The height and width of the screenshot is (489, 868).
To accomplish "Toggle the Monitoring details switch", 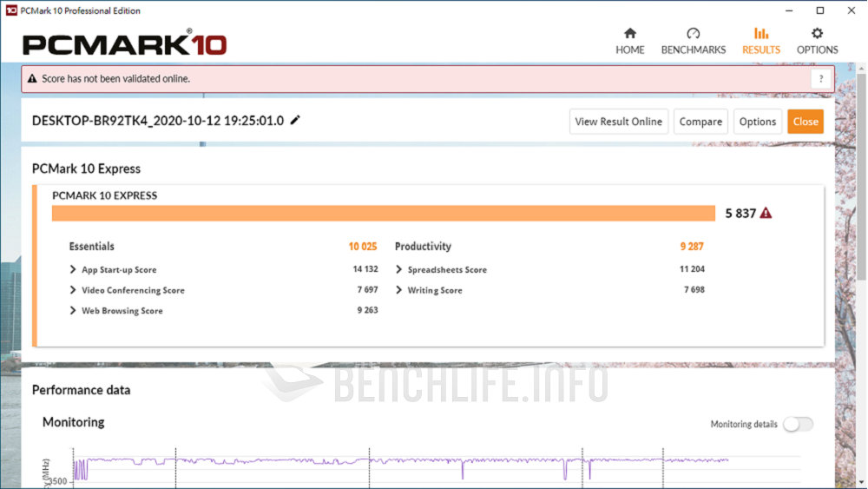I will point(798,424).
